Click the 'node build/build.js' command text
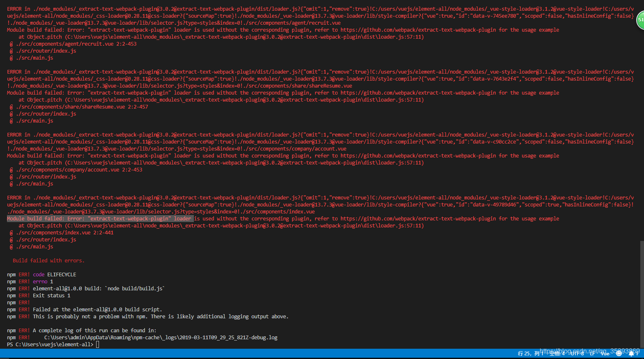The width and height of the screenshot is (644, 359). [135, 289]
